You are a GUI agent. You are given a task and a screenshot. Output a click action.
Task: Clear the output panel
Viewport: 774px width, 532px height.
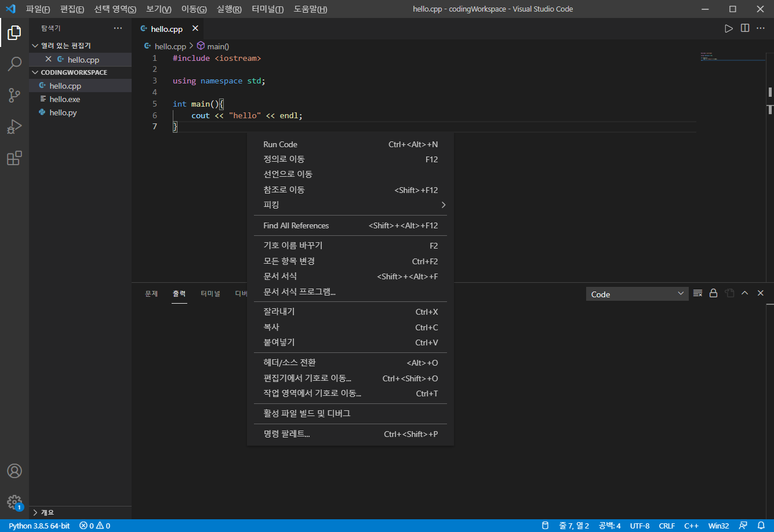[x=698, y=293]
